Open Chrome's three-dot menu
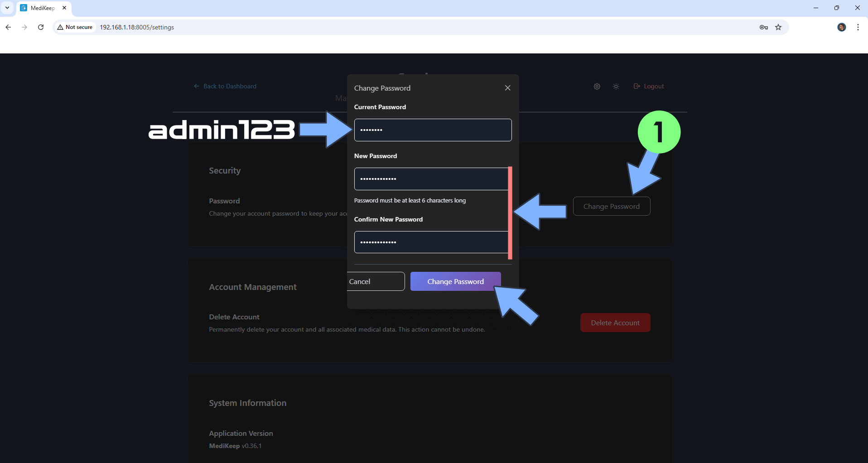Screen dimensions: 868x463 [858, 27]
